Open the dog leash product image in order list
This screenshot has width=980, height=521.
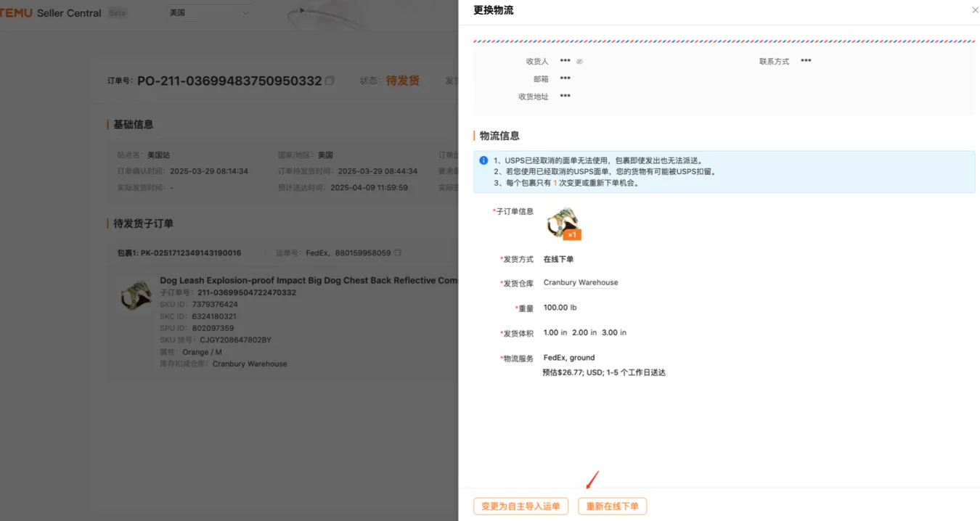(x=135, y=295)
